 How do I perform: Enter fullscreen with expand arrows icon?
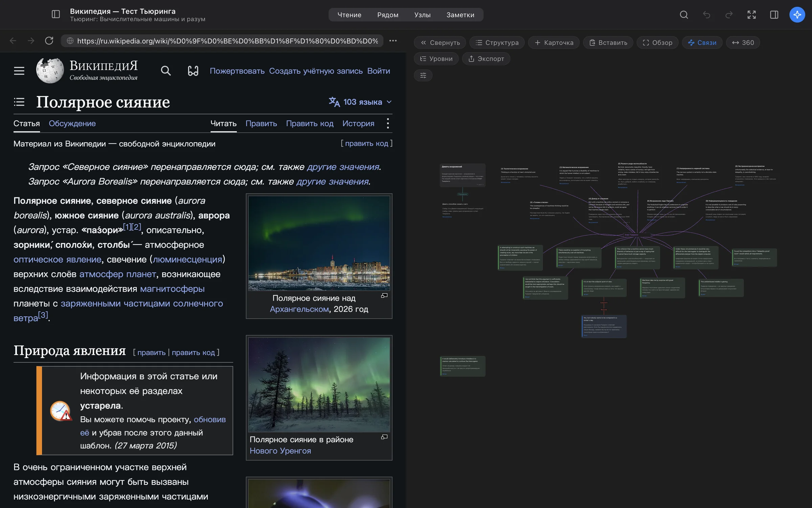coord(751,15)
